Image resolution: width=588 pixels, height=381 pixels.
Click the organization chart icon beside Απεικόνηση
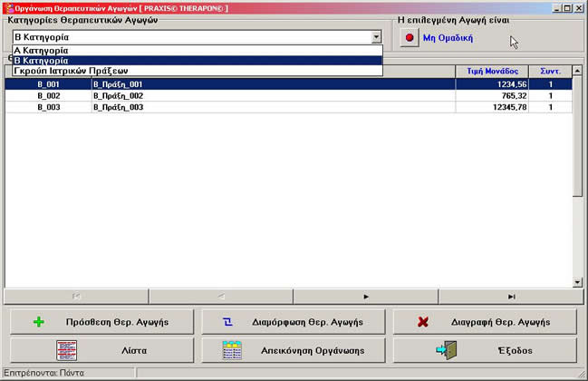pos(232,350)
